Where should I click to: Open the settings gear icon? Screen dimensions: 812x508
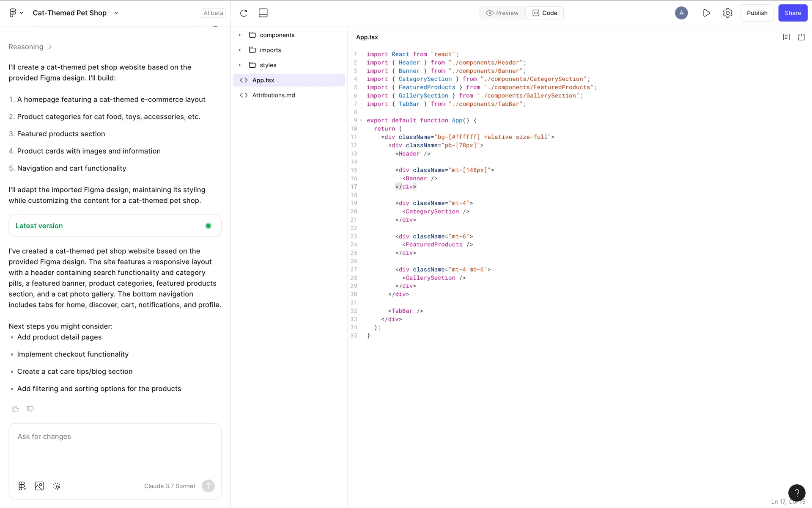[x=727, y=13]
